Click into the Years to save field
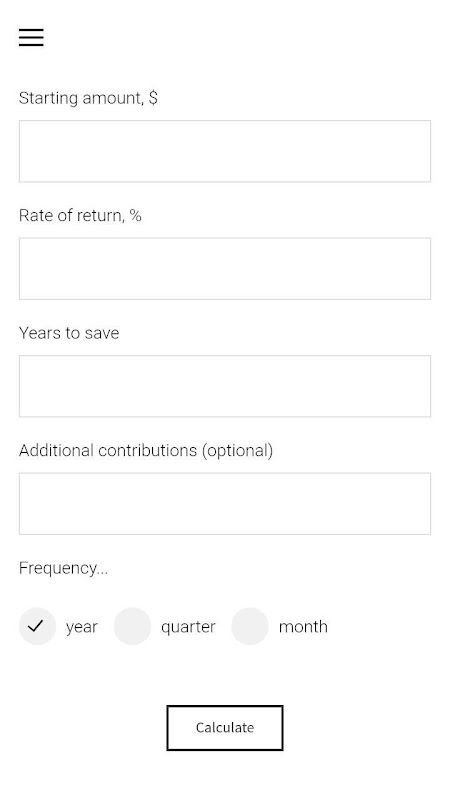 pos(225,386)
